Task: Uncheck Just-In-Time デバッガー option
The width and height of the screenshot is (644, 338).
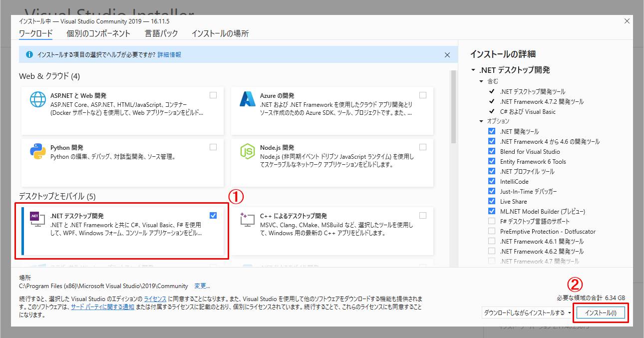Action: (492, 191)
